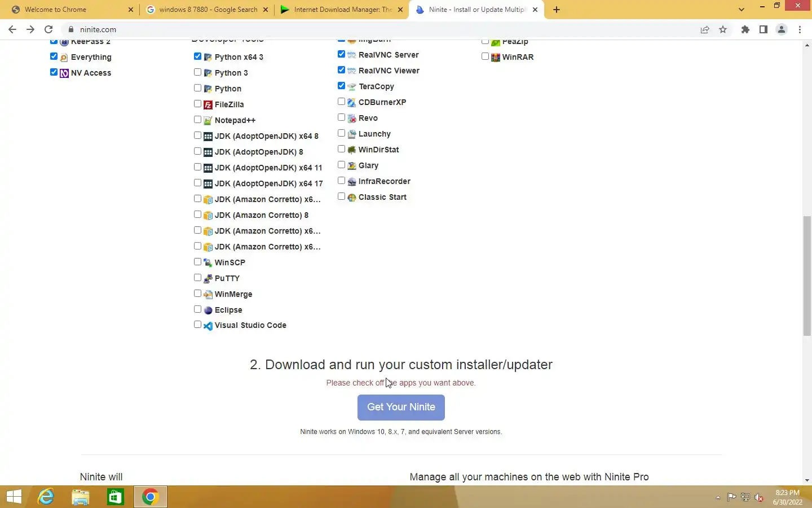The width and height of the screenshot is (812, 508).
Task: Click the NV Access app icon
Action: coord(64,73)
